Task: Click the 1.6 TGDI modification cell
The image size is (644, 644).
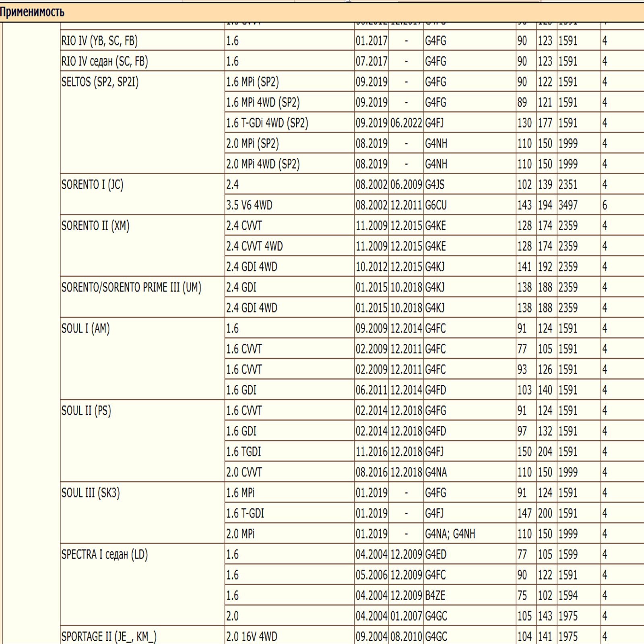Action: (x=244, y=452)
